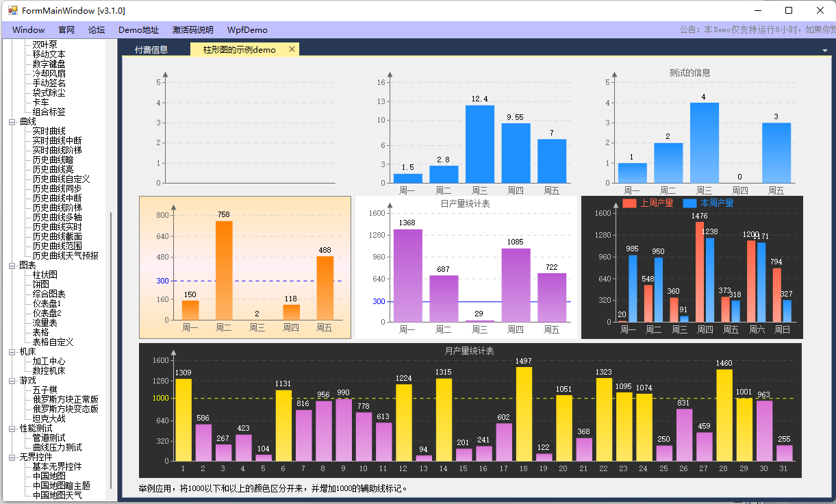This screenshot has width=836, height=504.
Task: Open the 激活码说明 menu item
Action: (x=192, y=30)
